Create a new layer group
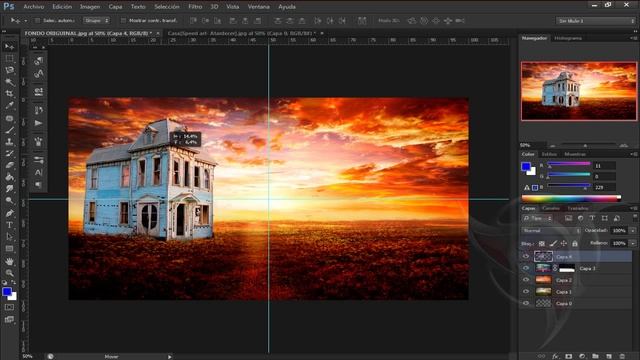 point(595,356)
